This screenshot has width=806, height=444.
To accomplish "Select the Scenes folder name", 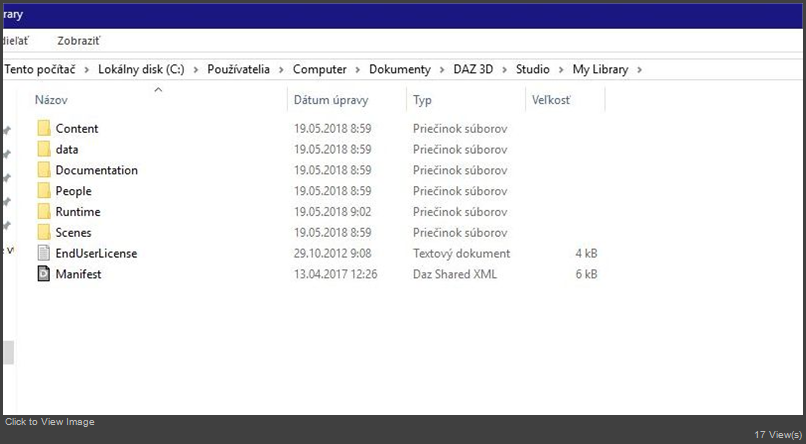I will (74, 233).
